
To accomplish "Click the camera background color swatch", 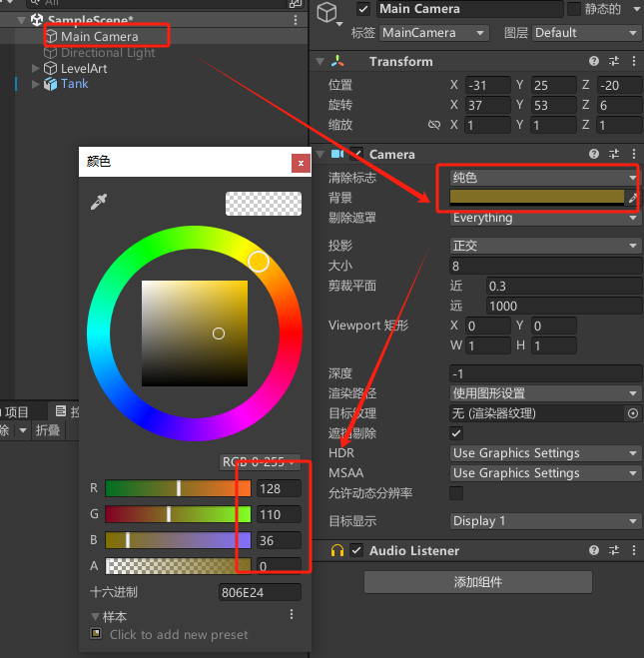I will (537, 198).
